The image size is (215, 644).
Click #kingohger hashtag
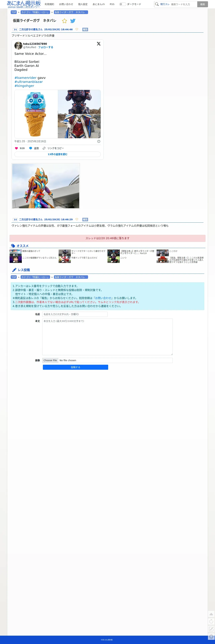[24, 86]
